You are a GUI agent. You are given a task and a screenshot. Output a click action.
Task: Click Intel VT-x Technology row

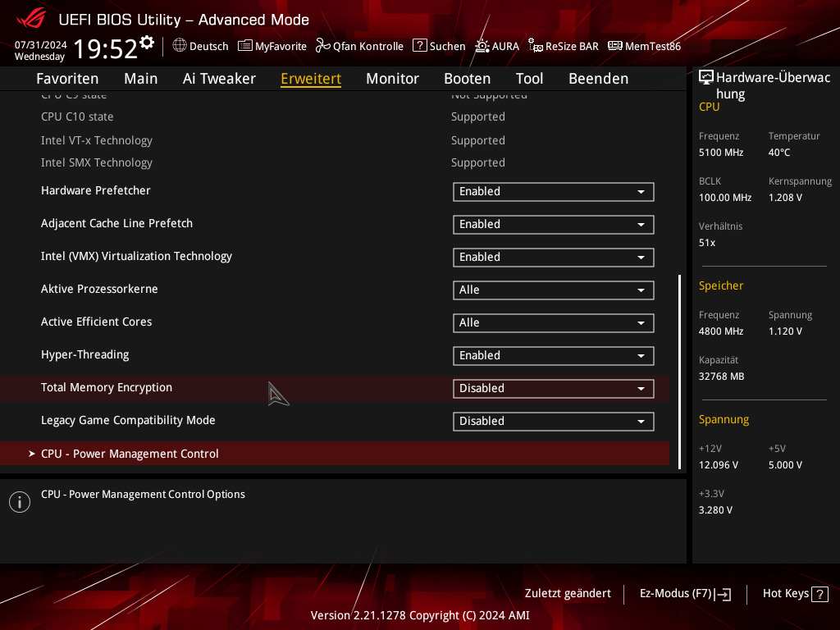click(x=335, y=140)
